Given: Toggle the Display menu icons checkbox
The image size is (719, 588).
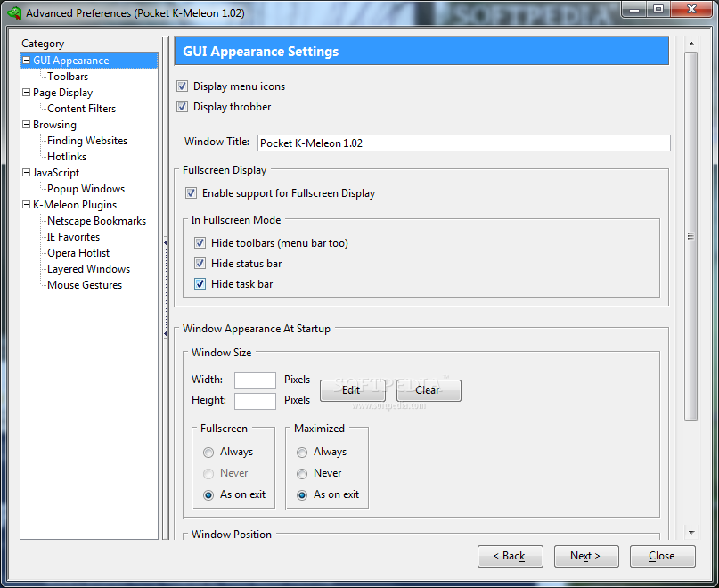Looking at the screenshot, I should click(182, 86).
